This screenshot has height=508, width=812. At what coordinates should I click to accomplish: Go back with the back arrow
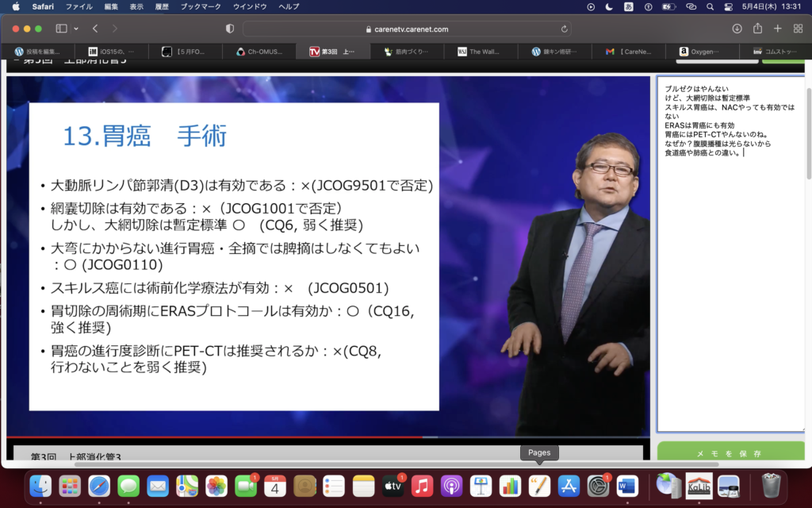95,29
